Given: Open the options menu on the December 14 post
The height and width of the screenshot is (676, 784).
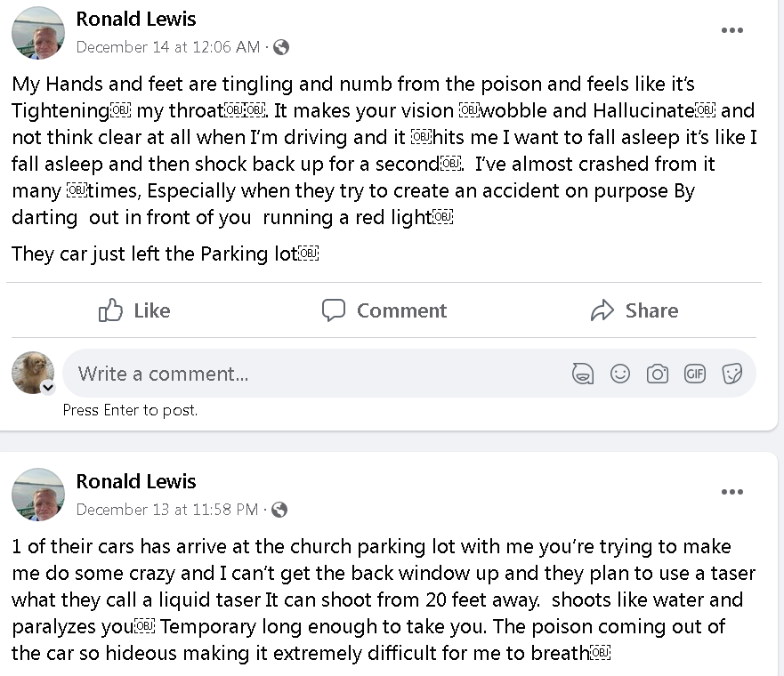Looking at the screenshot, I should click(x=732, y=30).
